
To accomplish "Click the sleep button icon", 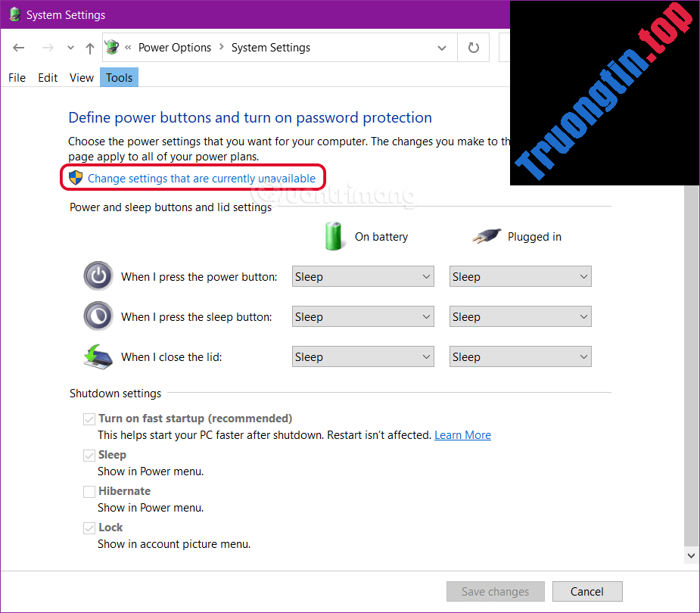I will (x=98, y=316).
